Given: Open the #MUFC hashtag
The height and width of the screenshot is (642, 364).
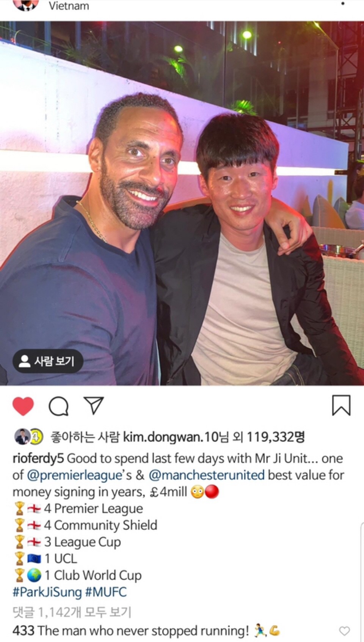Looking at the screenshot, I should tap(106, 592).
